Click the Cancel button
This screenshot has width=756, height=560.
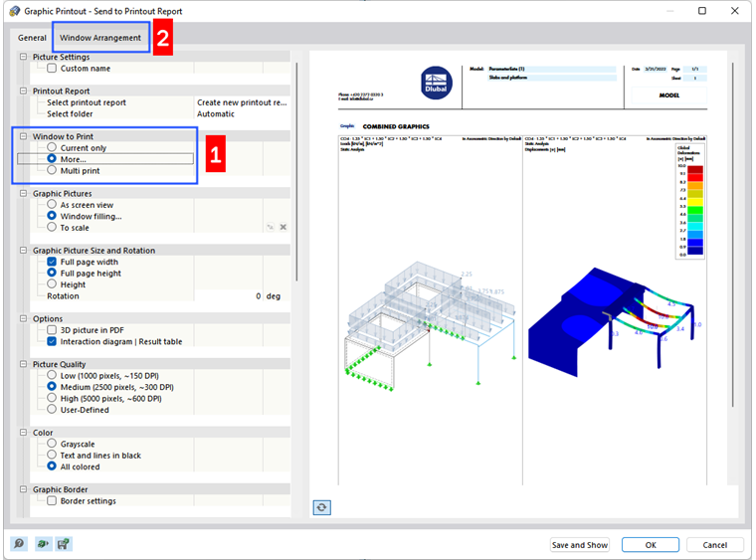pyautogui.click(x=714, y=545)
